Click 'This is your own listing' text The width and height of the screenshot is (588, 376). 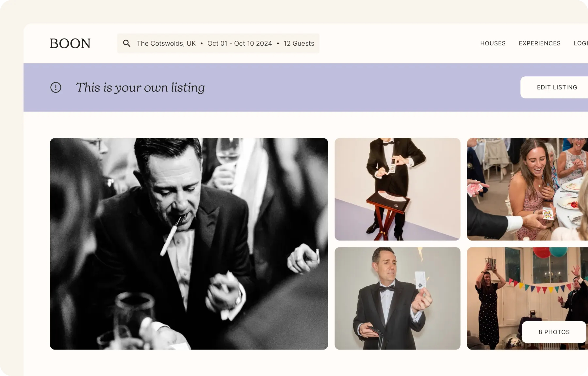click(x=140, y=87)
